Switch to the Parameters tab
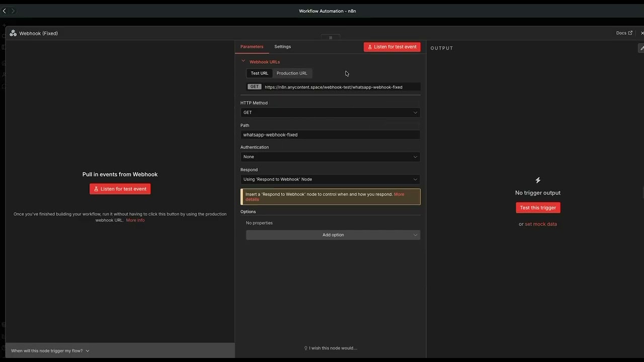The image size is (644, 362). pos(252,47)
